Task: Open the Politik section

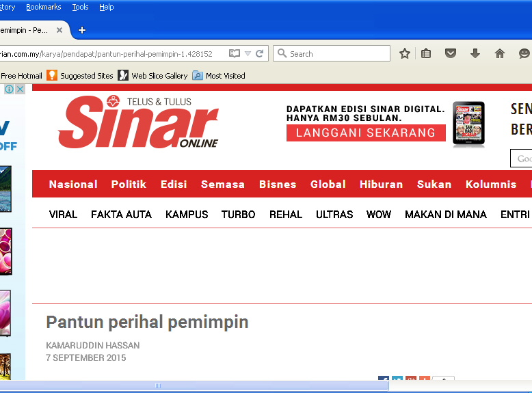Action: point(129,184)
